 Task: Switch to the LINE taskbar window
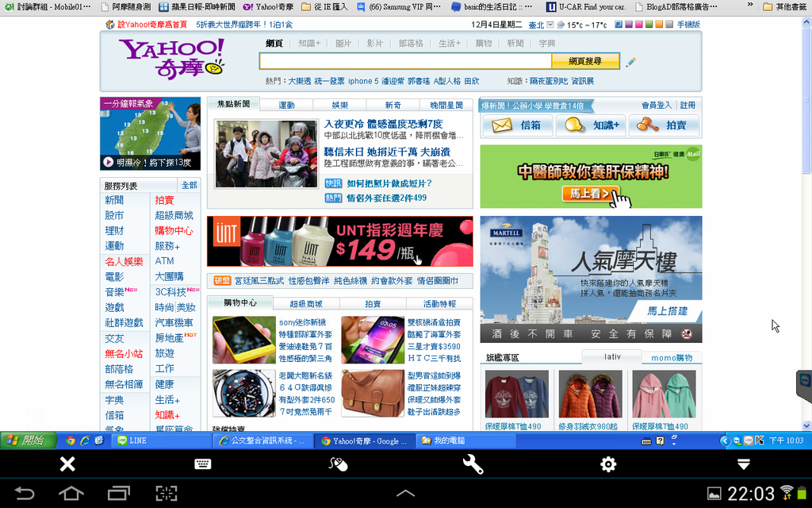[x=161, y=441]
